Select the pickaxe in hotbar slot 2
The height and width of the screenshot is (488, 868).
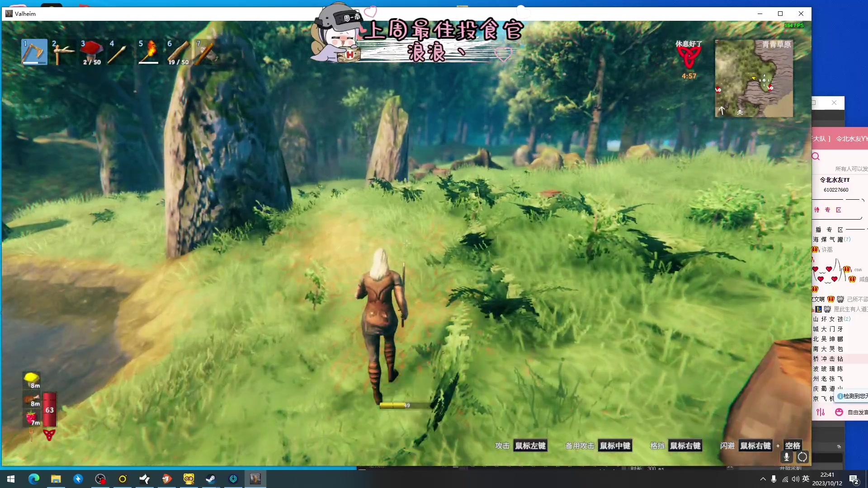[63, 52]
